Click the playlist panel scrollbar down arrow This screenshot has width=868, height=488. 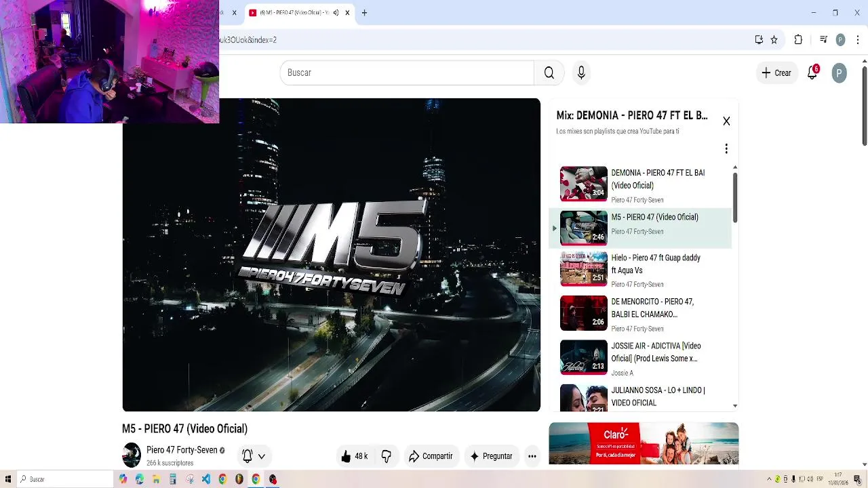735,406
